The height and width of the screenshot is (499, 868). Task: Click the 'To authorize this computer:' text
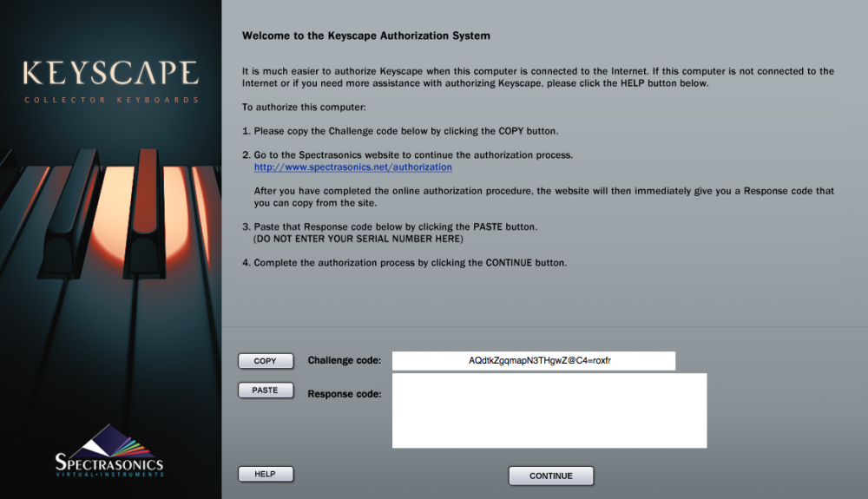point(304,108)
